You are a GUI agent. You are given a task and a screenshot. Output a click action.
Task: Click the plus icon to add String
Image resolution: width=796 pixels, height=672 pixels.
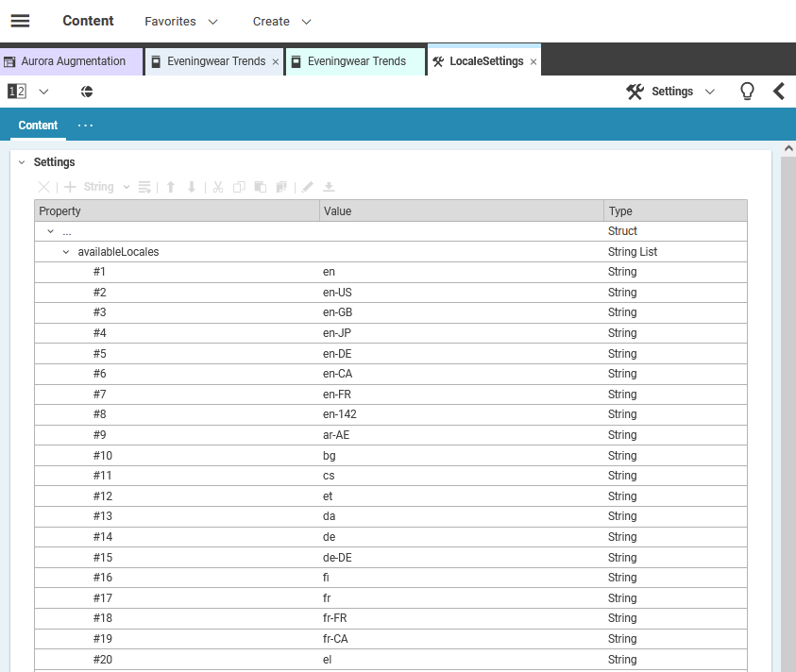pyautogui.click(x=70, y=187)
